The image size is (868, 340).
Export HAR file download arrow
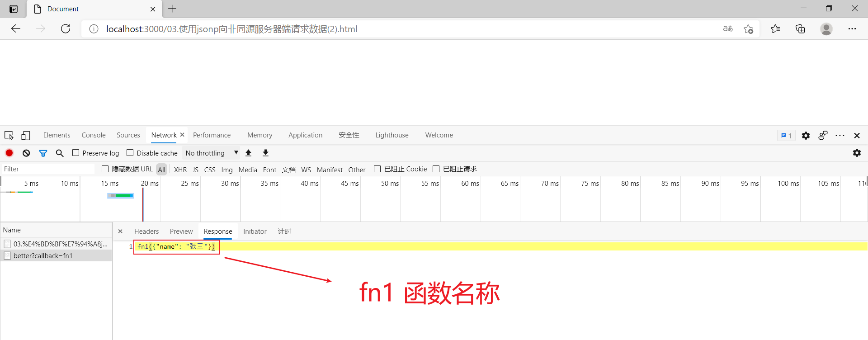click(265, 153)
